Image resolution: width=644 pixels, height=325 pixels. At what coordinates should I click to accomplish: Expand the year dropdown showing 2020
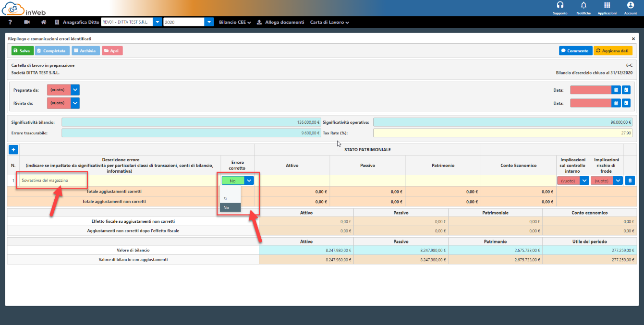point(209,22)
